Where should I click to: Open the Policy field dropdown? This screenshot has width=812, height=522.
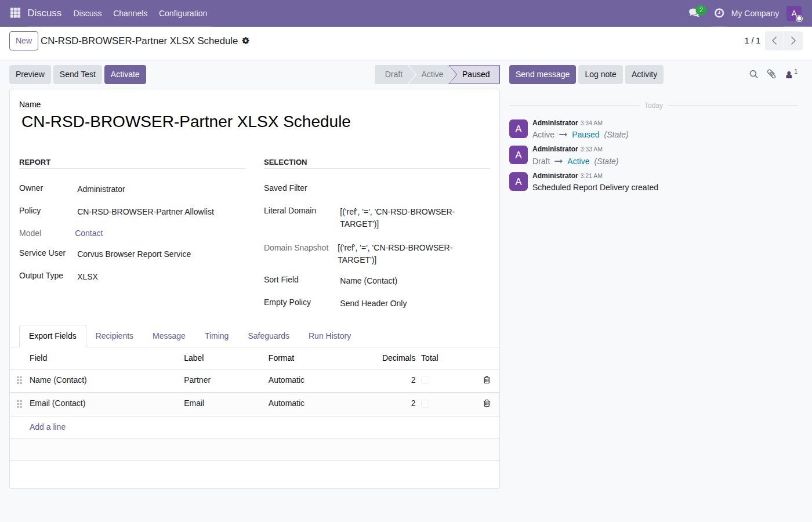pos(160,212)
